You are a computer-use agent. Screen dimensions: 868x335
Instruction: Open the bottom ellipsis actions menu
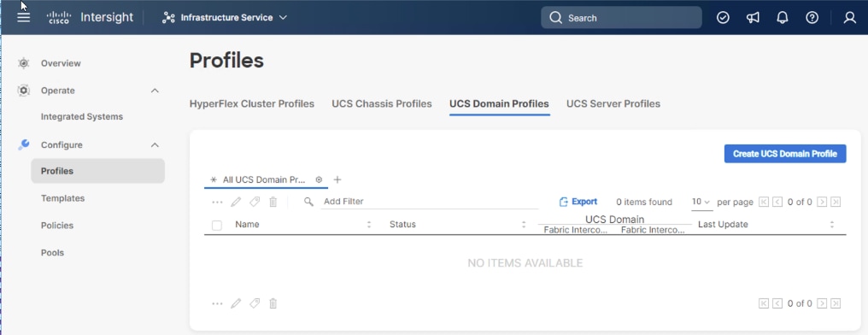[x=218, y=303]
